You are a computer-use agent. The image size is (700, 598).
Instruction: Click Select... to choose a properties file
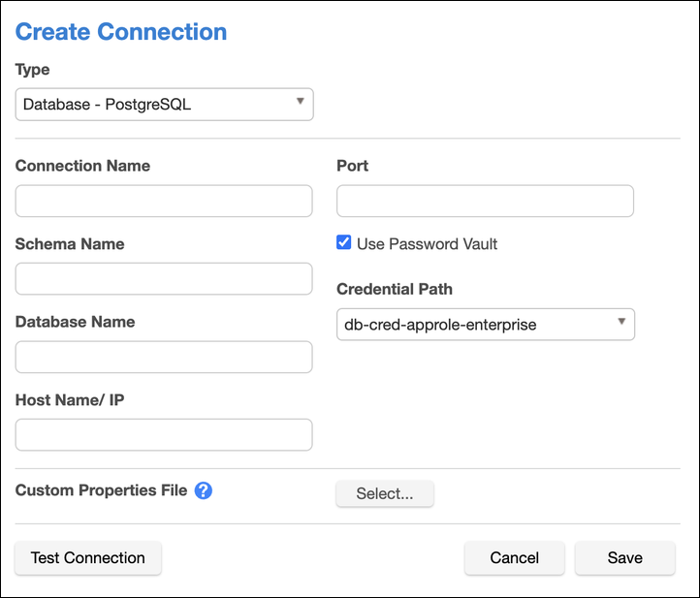coord(385,494)
